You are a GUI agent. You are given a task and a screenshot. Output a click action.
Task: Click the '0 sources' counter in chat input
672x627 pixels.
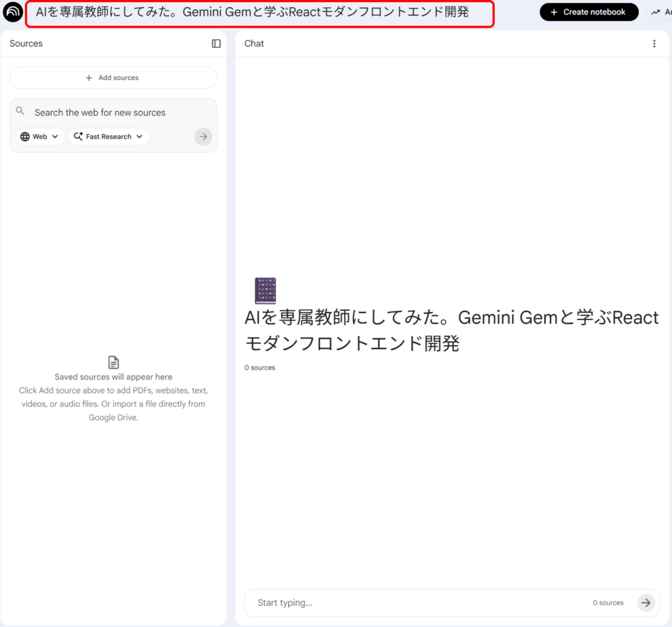point(608,603)
